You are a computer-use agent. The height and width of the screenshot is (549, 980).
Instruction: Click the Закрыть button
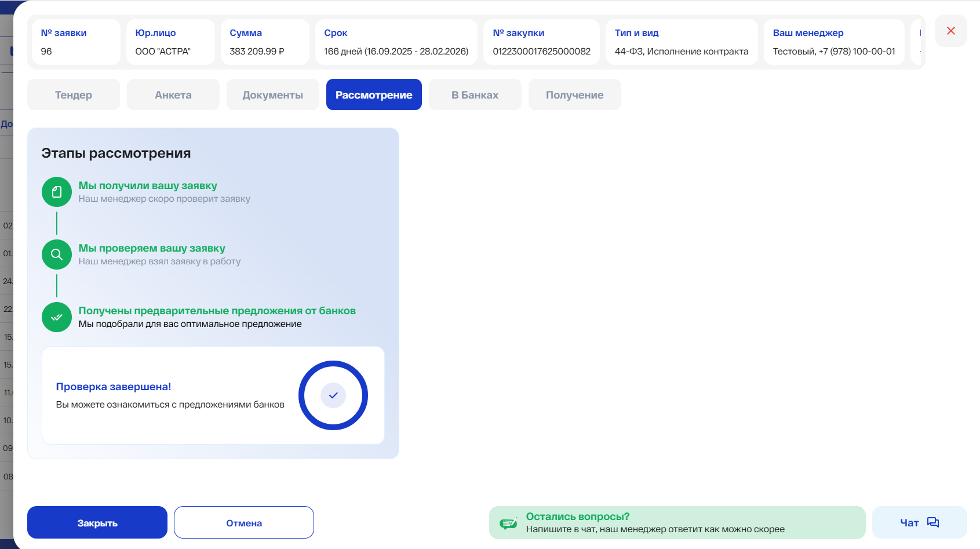point(97,522)
